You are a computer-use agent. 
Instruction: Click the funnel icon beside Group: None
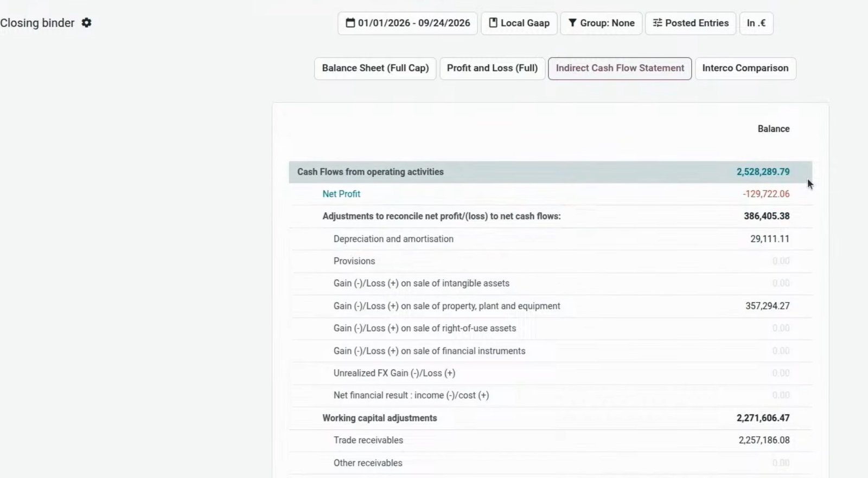[572, 23]
